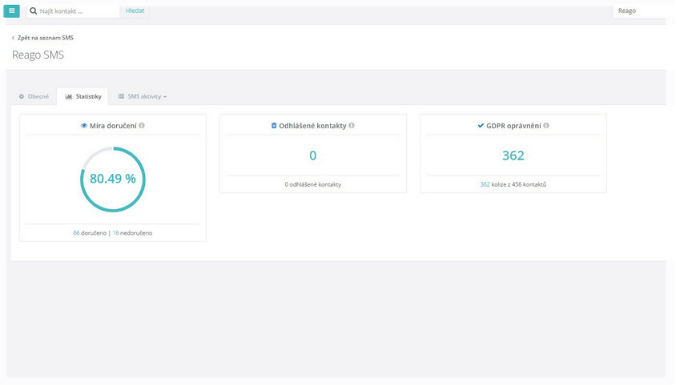Click the GDPR checkmark icon

click(480, 125)
